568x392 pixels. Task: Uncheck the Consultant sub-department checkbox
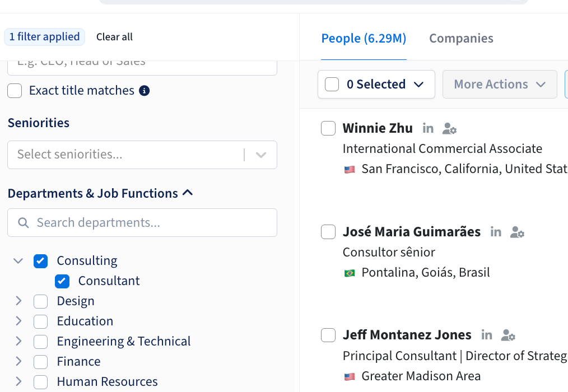[62, 281]
